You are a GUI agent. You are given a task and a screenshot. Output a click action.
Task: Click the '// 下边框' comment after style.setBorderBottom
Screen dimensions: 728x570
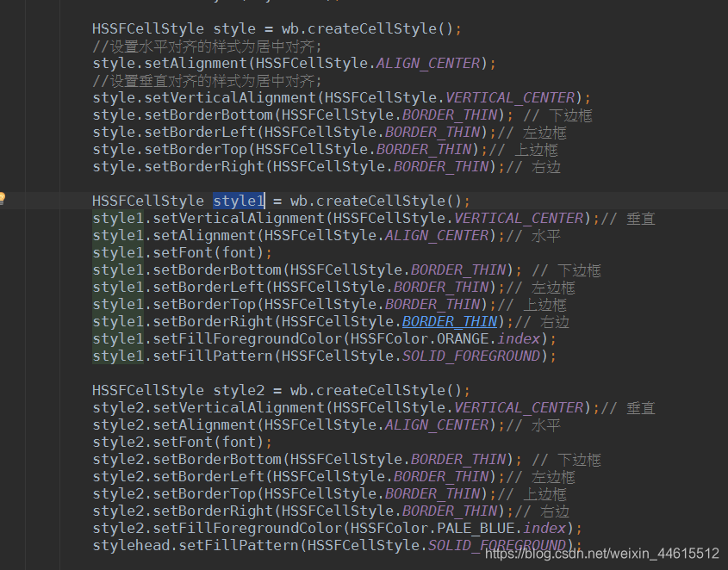click(x=558, y=115)
